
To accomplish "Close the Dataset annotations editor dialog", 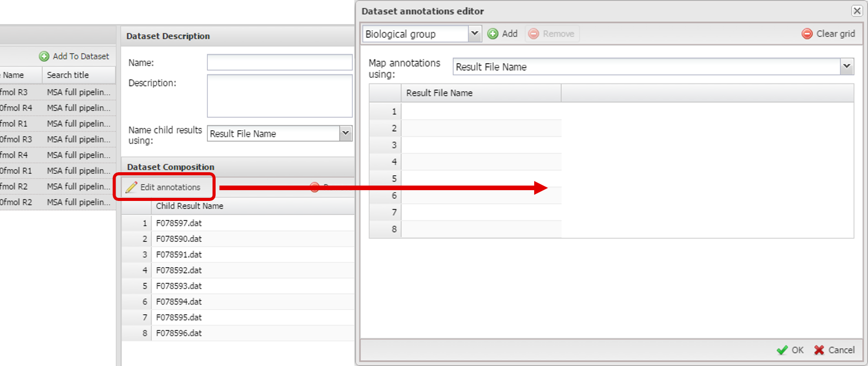I will tap(857, 11).
